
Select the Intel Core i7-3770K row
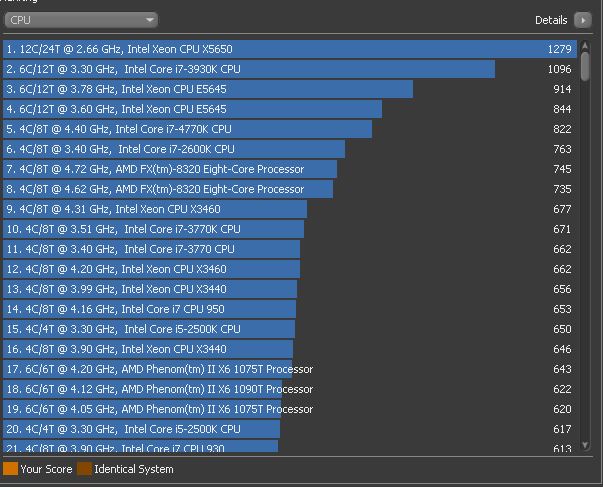pyautogui.click(x=290, y=229)
